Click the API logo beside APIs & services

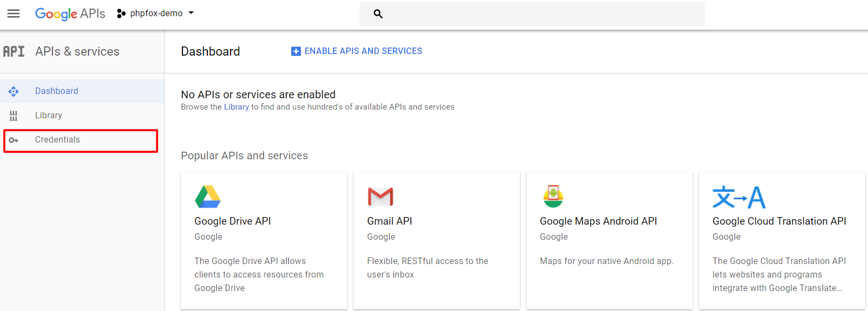(14, 51)
